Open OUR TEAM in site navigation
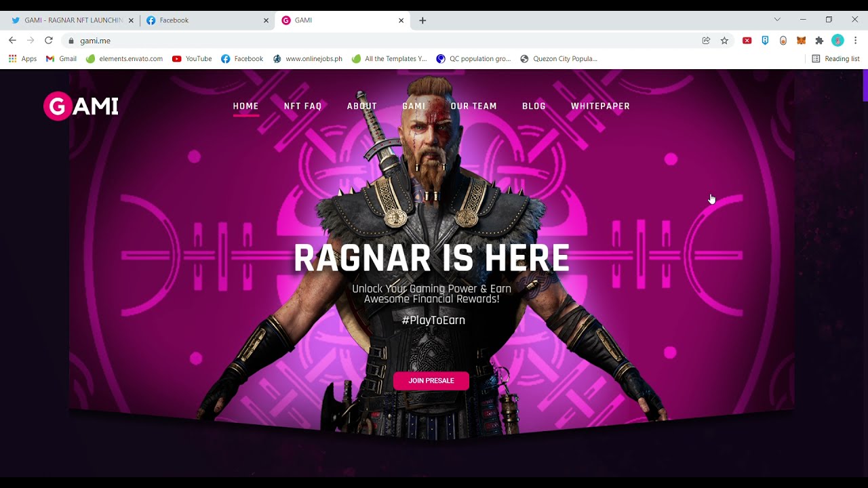 pos(474,106)
